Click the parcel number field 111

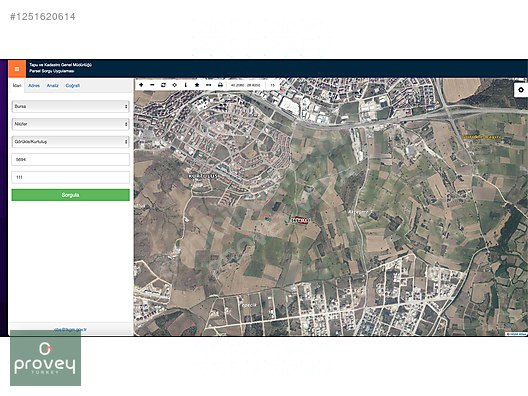coord(70,177)
